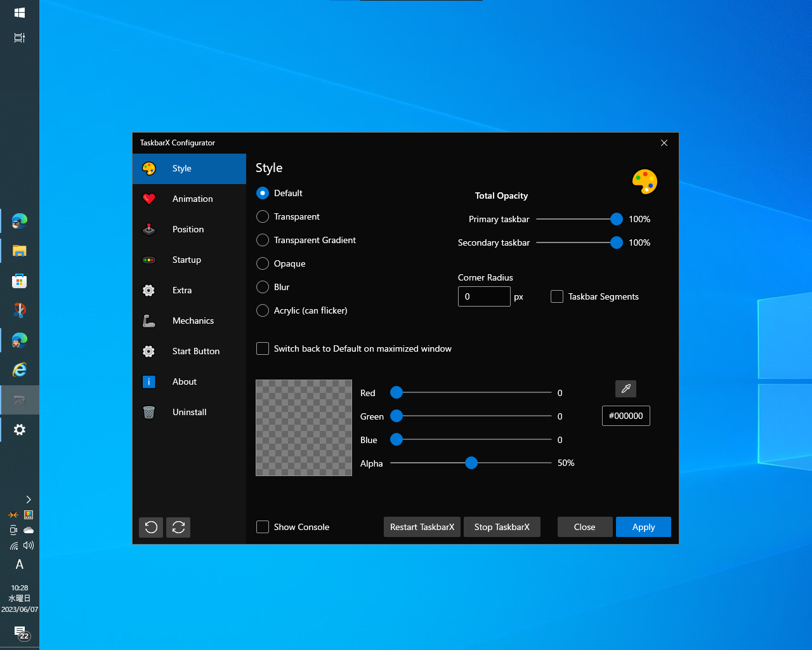This screenshot has width=812, height=650.
Task: Click the Red color slider
Action: [x=471, y=393]
